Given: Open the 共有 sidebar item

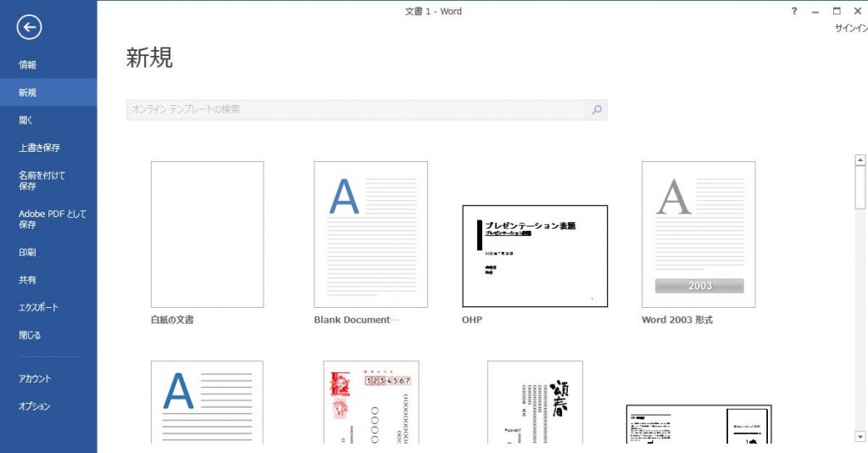Looking at the screenshot, I should [x=28, y=280].
